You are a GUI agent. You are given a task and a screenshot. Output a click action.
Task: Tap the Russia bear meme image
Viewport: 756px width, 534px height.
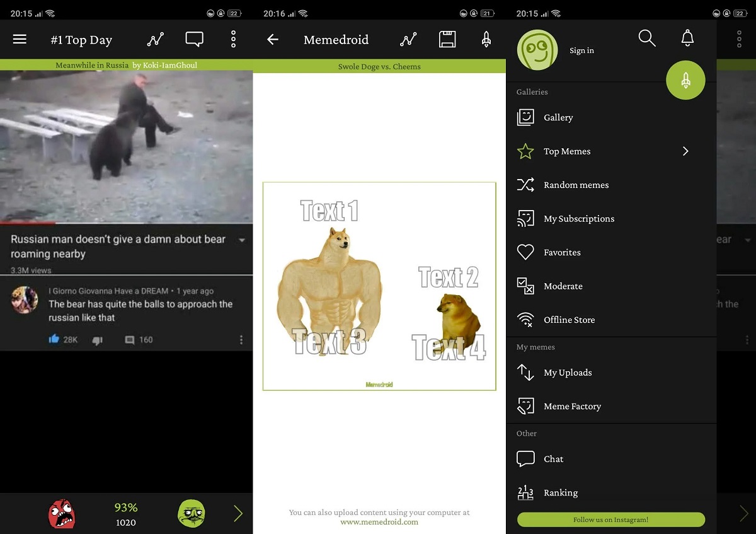[126, 146]
